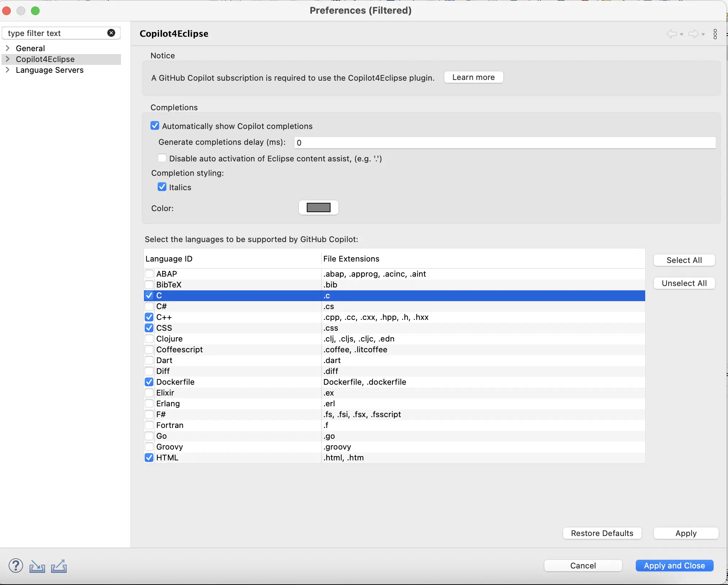Check the Go language checkbox
This screenshot has width=728, height=585.
pos(149,436)
